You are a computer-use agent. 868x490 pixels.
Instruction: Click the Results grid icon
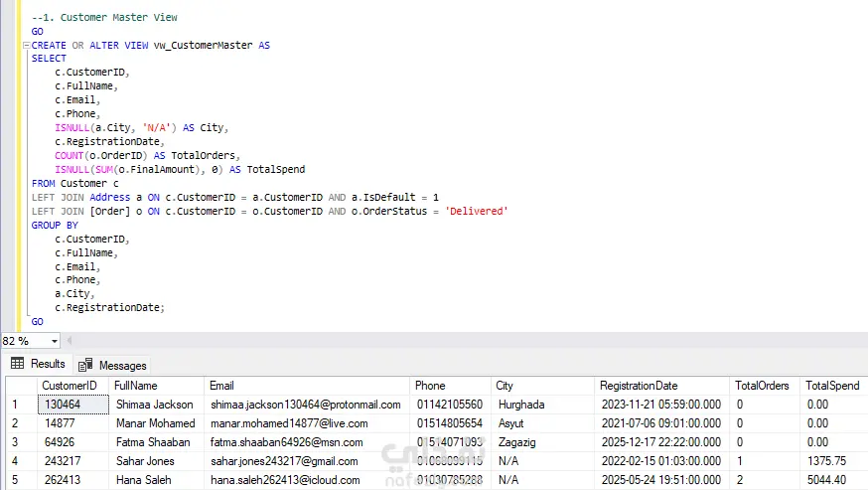click(x=18, y=364)
